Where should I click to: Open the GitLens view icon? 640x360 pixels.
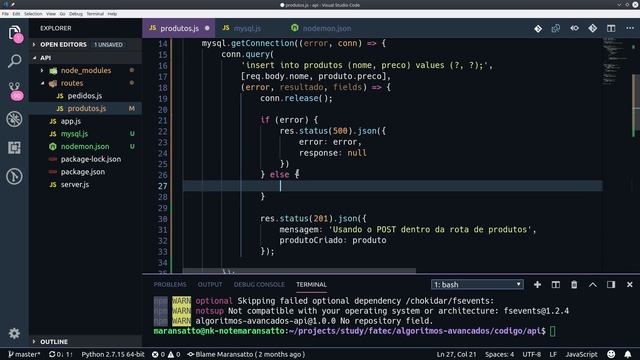[14, 176]
